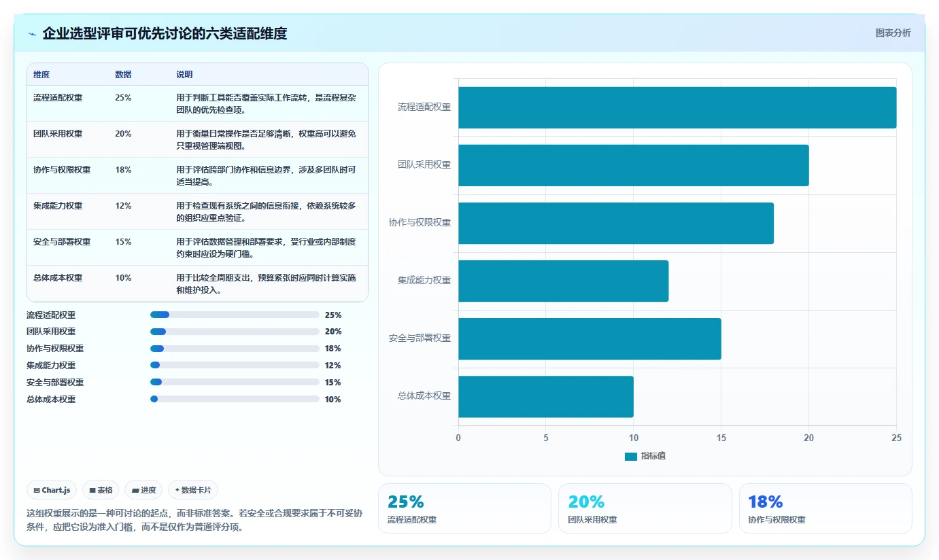Click the 20% value in the table

click(x=123, y=134)
